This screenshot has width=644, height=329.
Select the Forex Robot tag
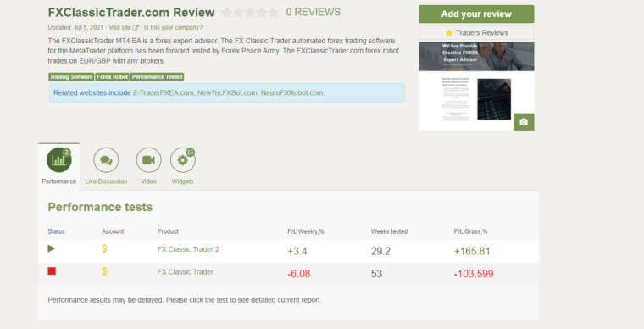pyautogui.click(x=113, y=77)
